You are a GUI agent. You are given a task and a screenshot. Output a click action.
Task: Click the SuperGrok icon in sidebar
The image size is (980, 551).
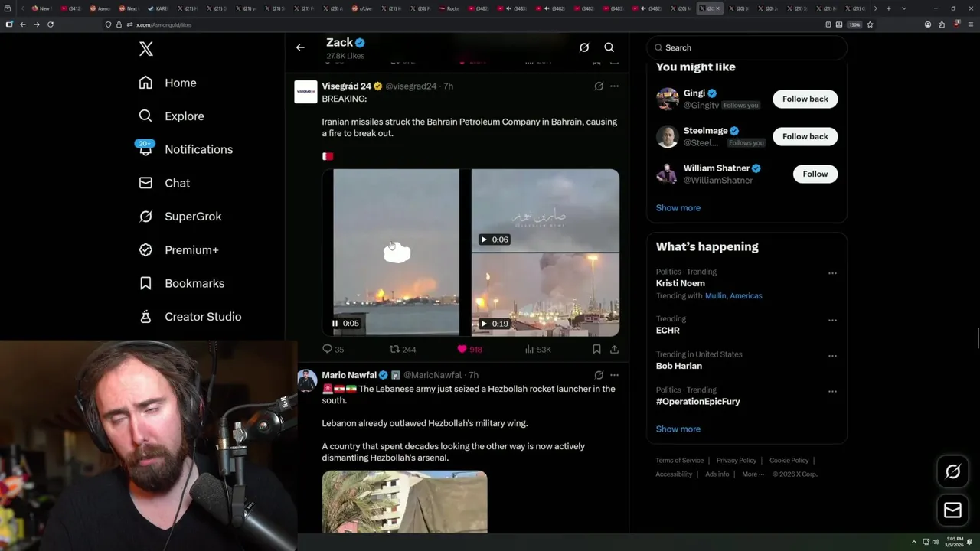click(145, 217)
